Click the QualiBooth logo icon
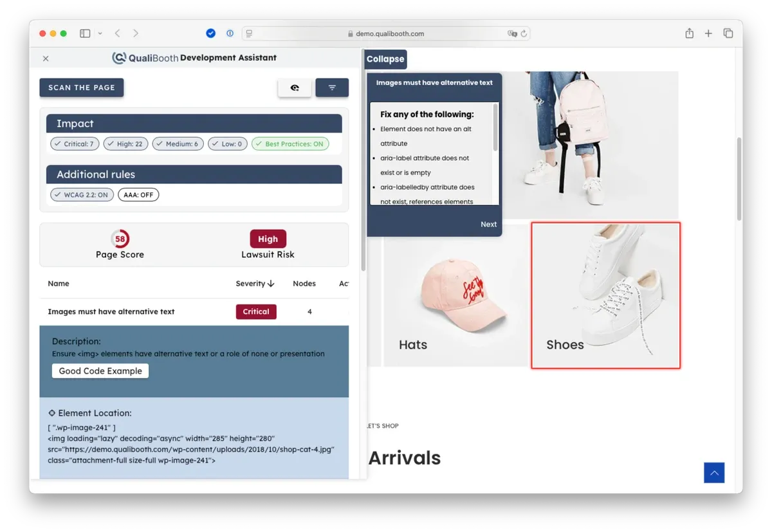The width and height of the screenshot is (772, 532). coord(119,58)
